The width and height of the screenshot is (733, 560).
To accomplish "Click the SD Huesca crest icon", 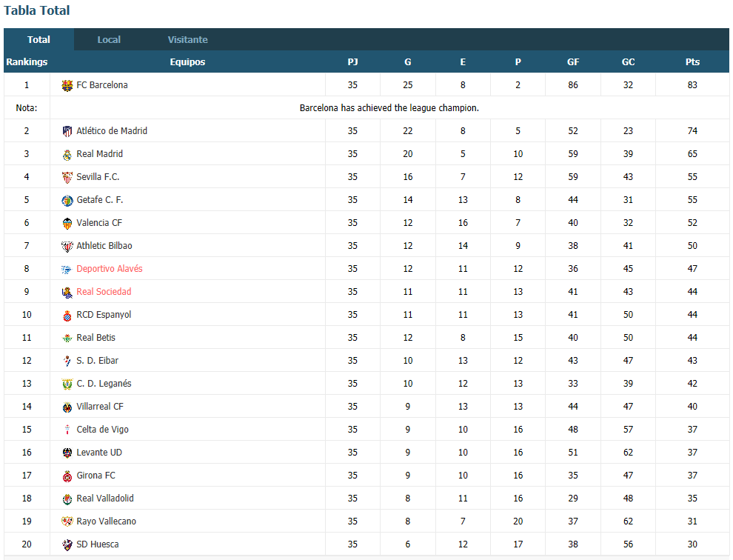I will pyautogui.click(x=67, y=544).
